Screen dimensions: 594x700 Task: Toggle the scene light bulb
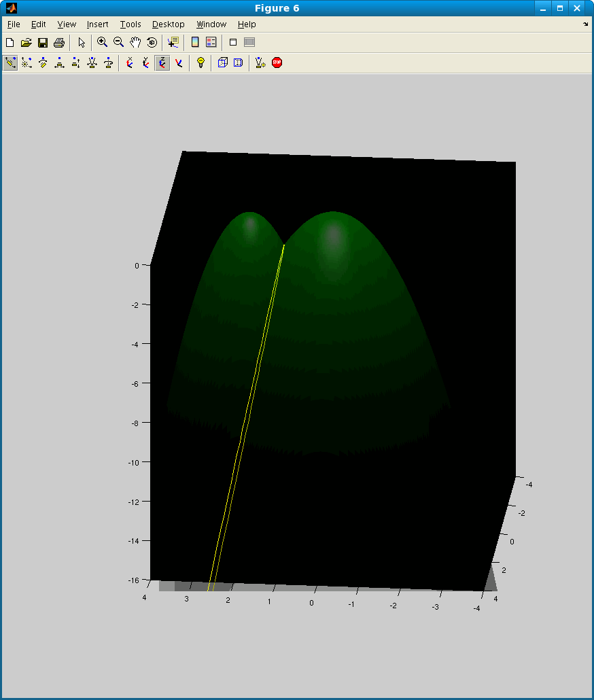tap(200, 63)
